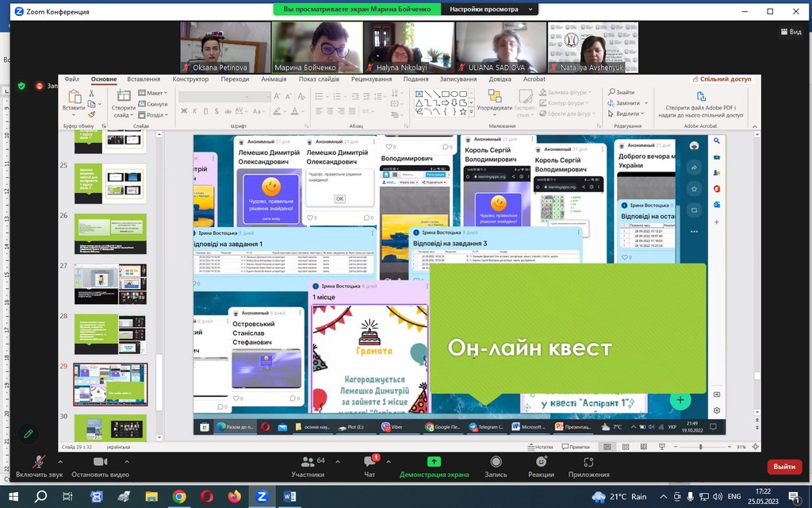Click the green Демонстрация экрана icon
This screenshot has height=508, width=812.
pyautogui.click(x=434, y=461)
